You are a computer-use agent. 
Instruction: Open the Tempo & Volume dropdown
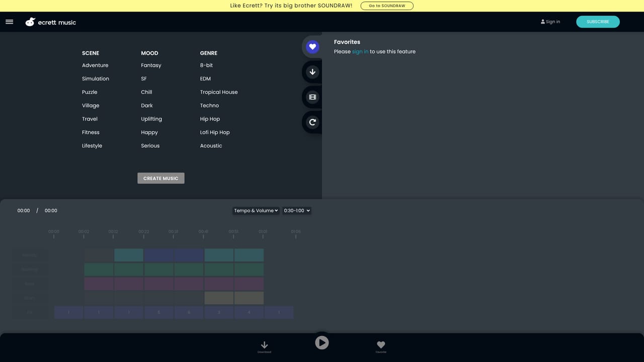click(x=256, y=211)
